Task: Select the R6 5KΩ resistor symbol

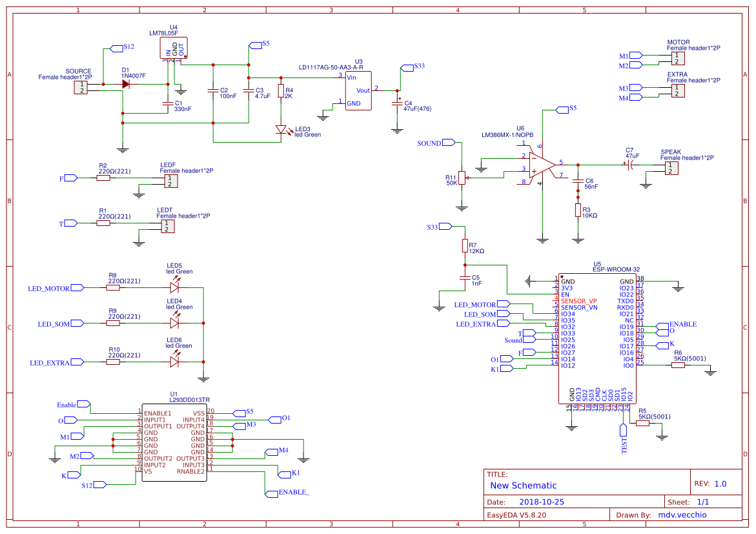Action: 678,365
